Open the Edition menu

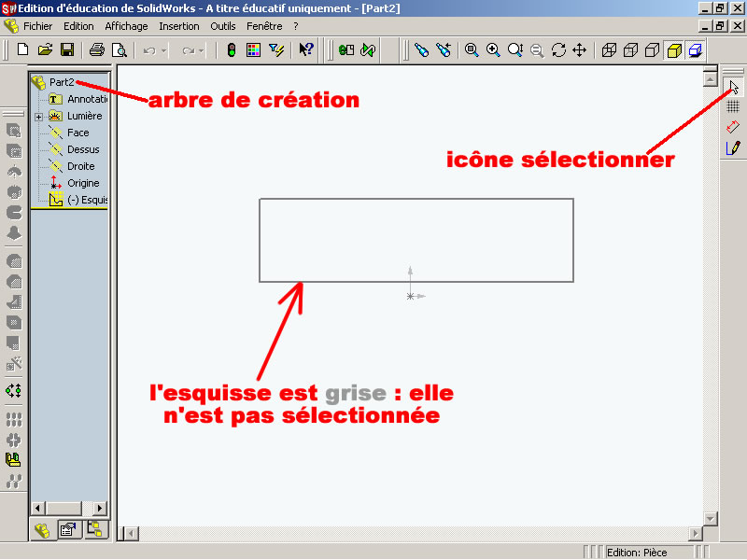[78, 26]
